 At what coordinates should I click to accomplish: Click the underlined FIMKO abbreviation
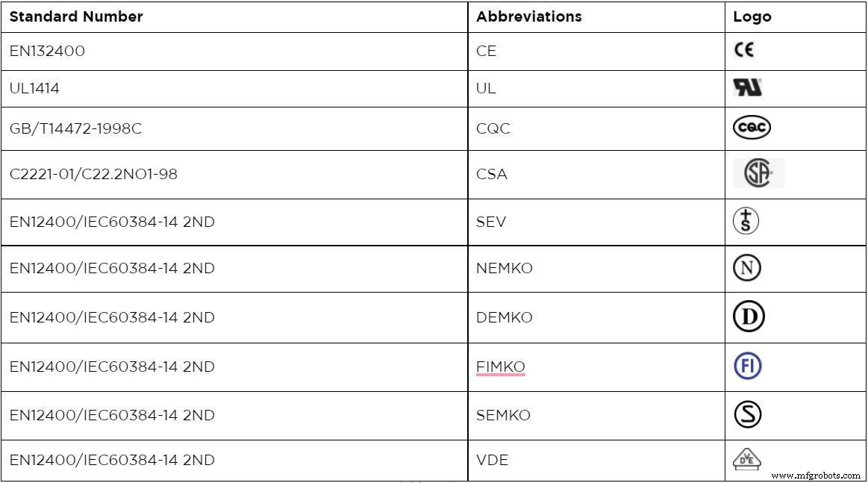tap(501, 367)
